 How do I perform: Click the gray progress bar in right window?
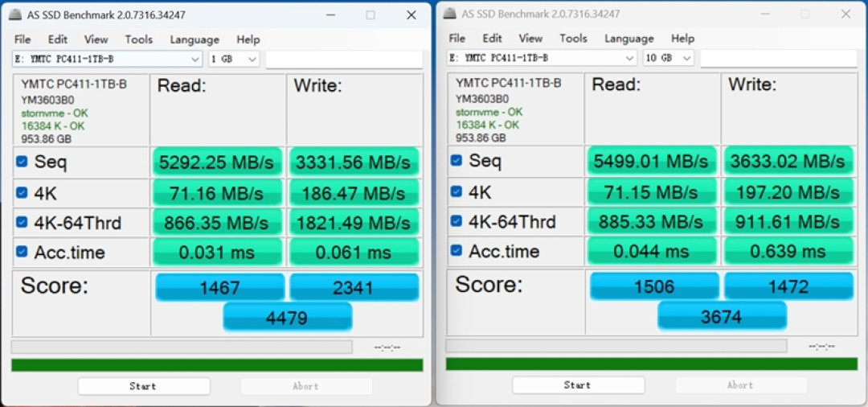click(616, 346)
